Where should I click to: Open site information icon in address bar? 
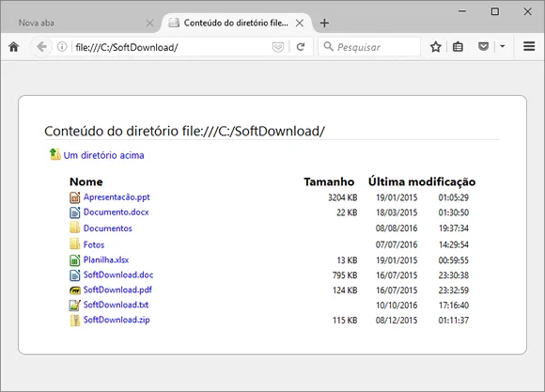[62, 47]
